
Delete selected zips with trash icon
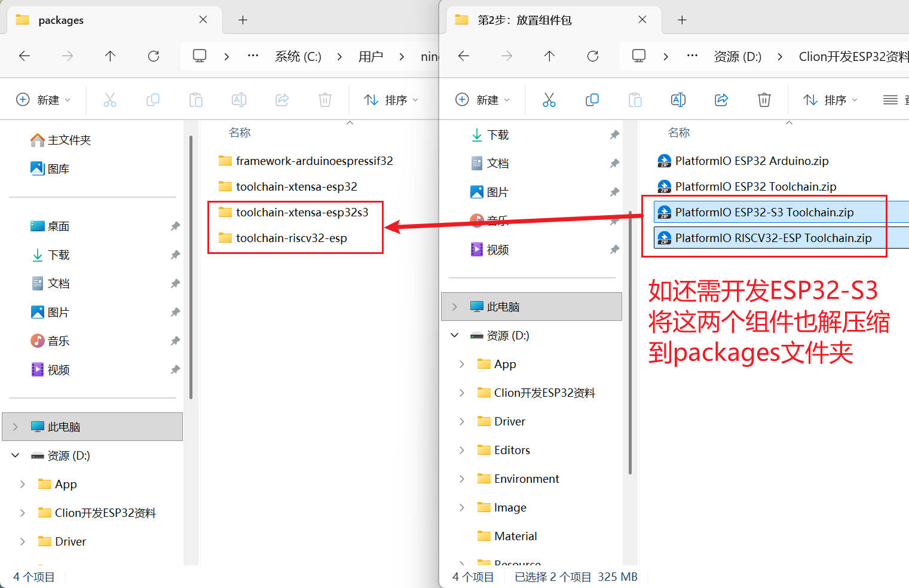point(764,100)
